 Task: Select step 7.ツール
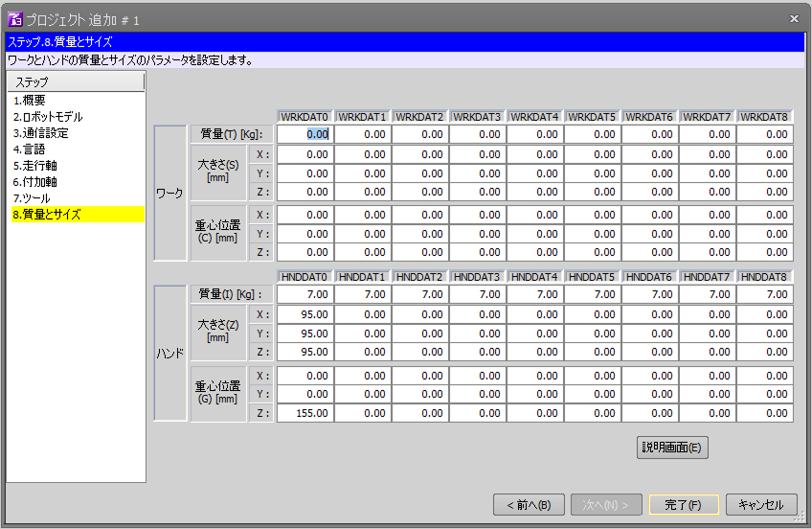(32, 198)
